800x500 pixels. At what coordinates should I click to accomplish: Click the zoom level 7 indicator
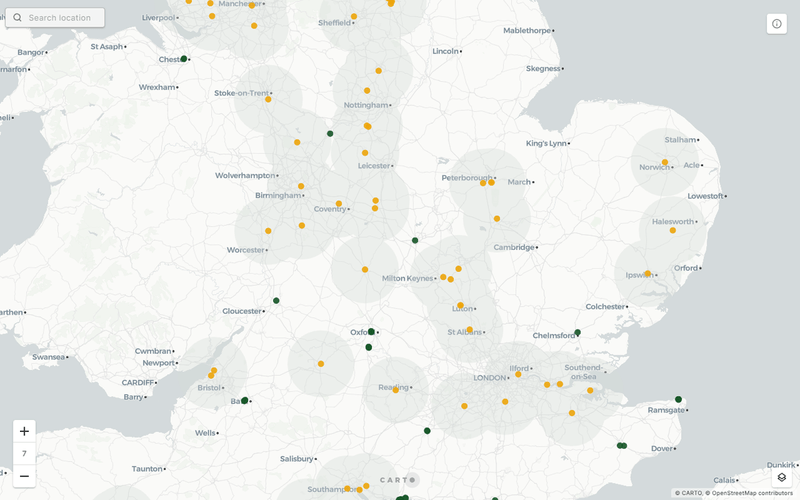pyautogui.click(x=24, y=453)
